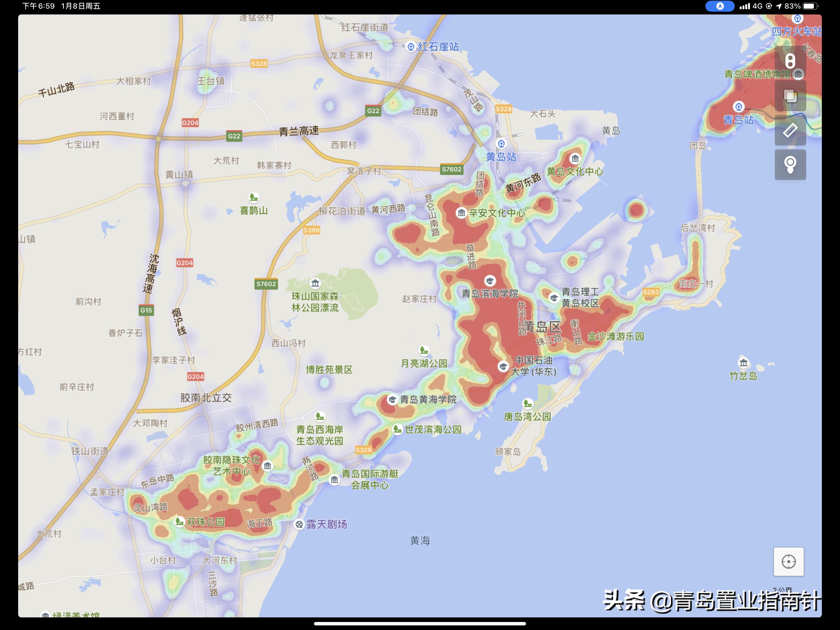Select the 金沙滩游乐园 label
The height and width of the screenshot is (630, 840).
tap(615, 336)
